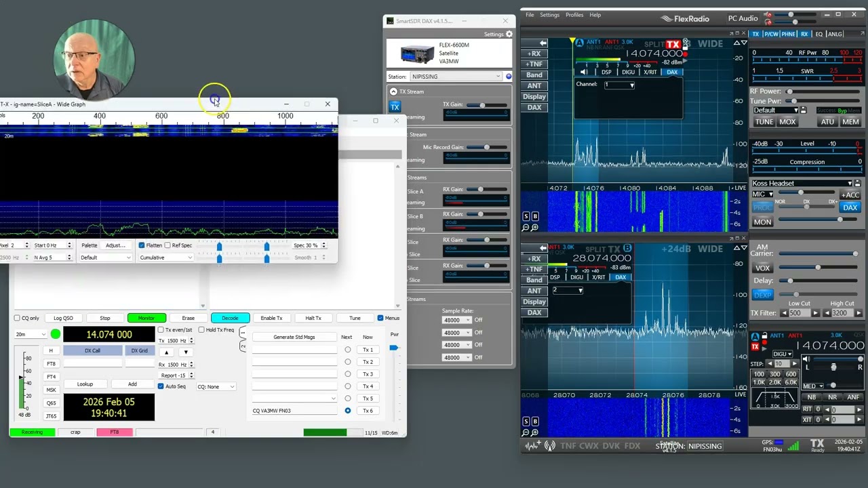The image size is (868, 488).
Task: Open the Profiles menu in SmartSDR
Action: click(574, 15)
